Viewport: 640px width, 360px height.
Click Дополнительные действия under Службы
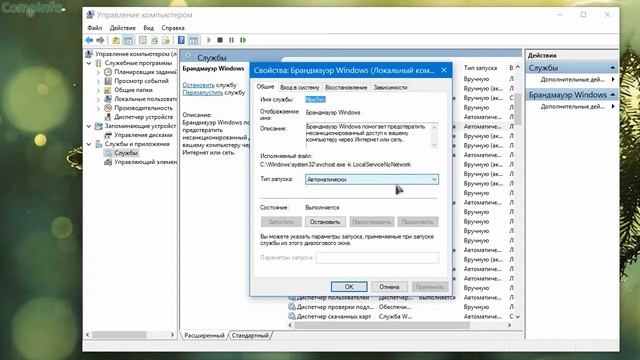click(572, 79)
